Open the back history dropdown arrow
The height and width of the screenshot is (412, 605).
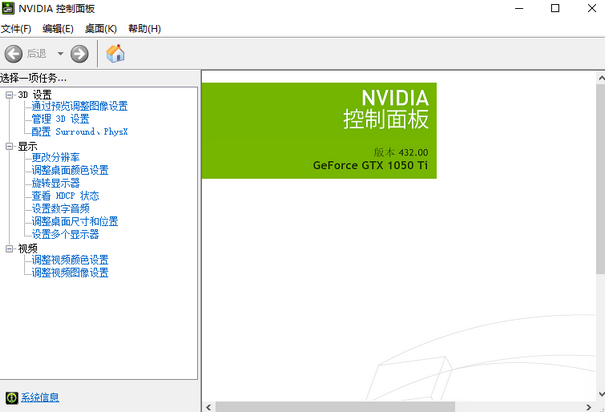60,53
